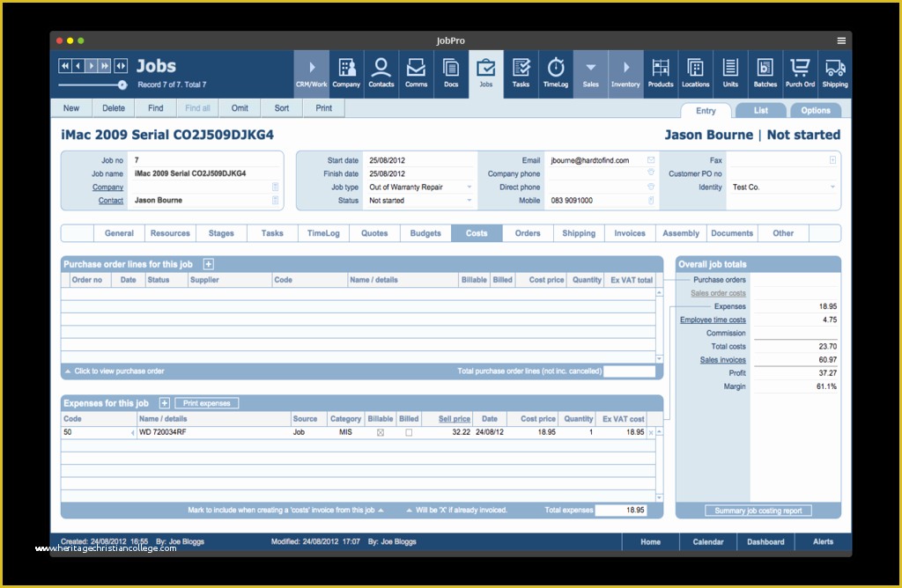Go to the previous record
Viewport: 902px width, 588px height.
(78, 66)
